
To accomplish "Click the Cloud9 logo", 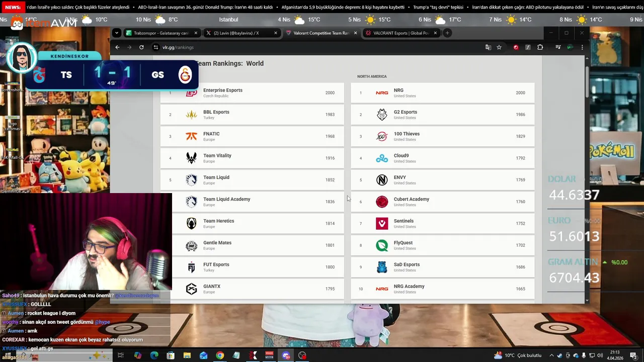I will pos(382,158).
